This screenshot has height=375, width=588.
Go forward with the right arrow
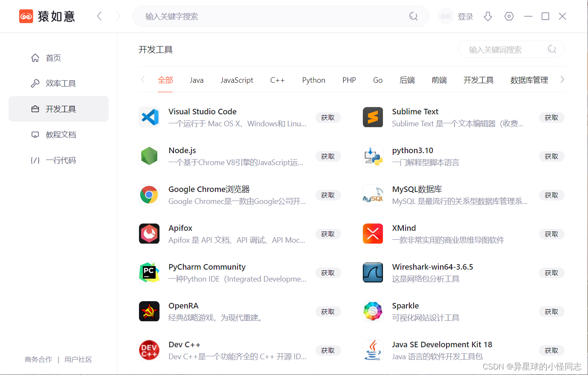(118, 16)
